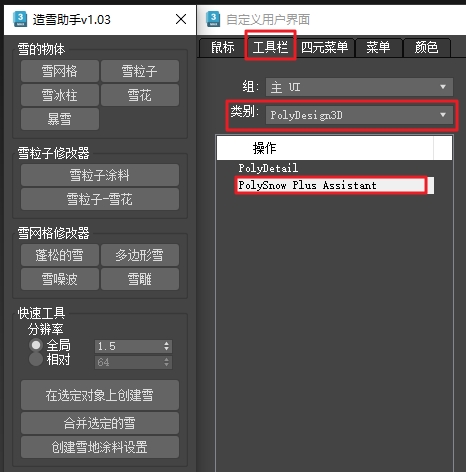
Task: Click the 雪网格 button
Action: click(x=60, y=71)
